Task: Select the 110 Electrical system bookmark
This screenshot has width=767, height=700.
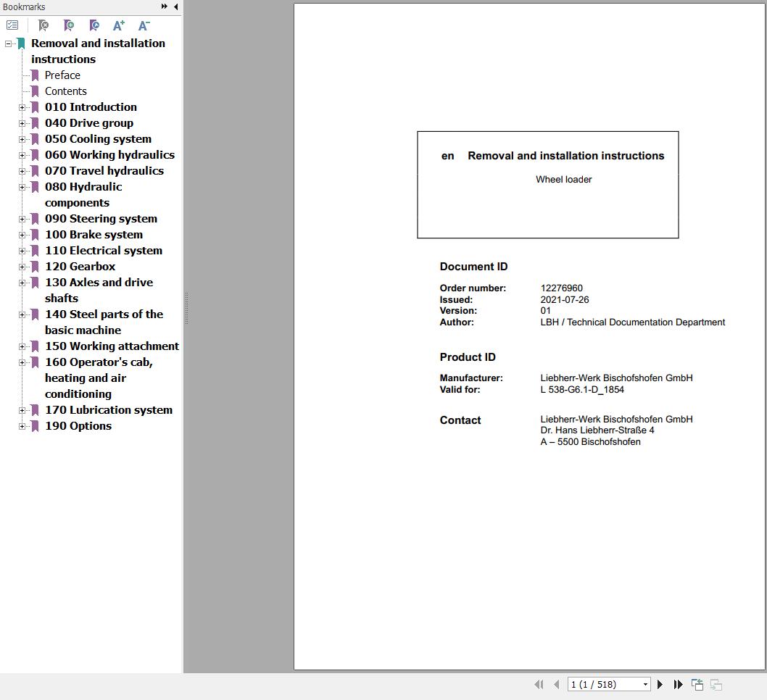Action: [103, 251]
